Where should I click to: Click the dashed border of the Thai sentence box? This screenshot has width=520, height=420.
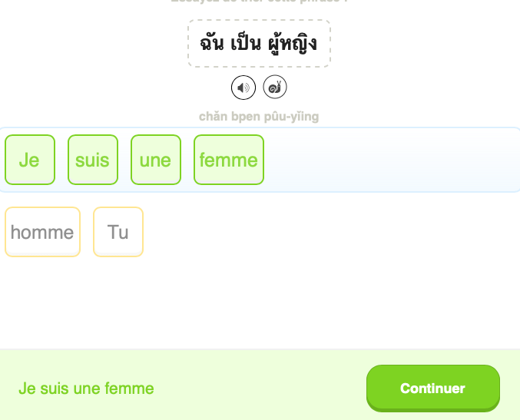(189, 43)
